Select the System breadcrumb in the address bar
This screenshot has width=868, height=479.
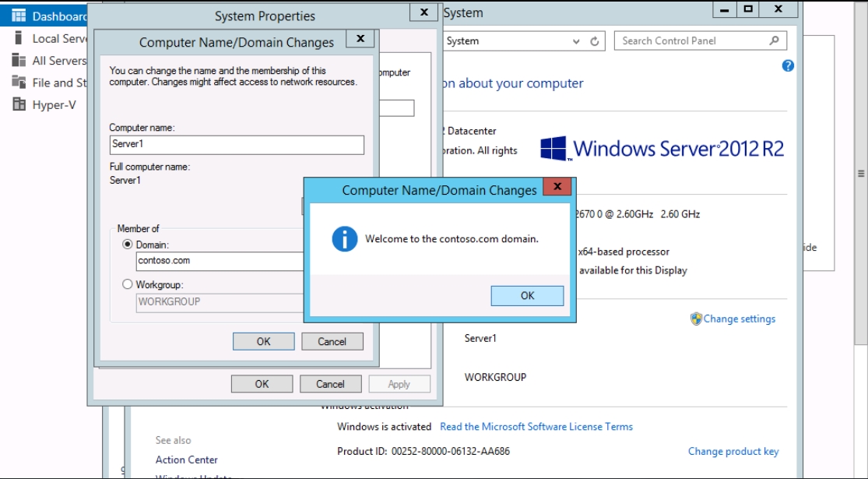tap(462, 41)
